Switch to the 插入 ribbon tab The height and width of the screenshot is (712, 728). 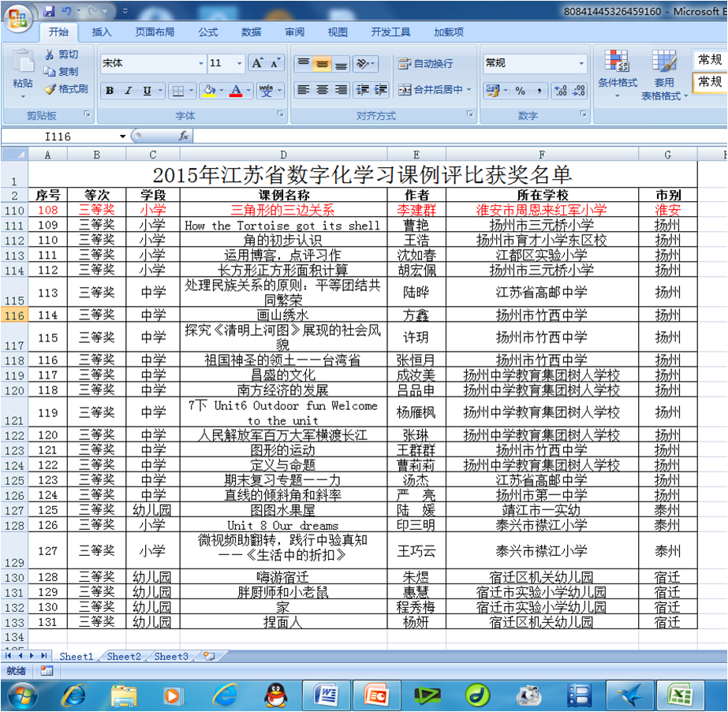[102, 32]
